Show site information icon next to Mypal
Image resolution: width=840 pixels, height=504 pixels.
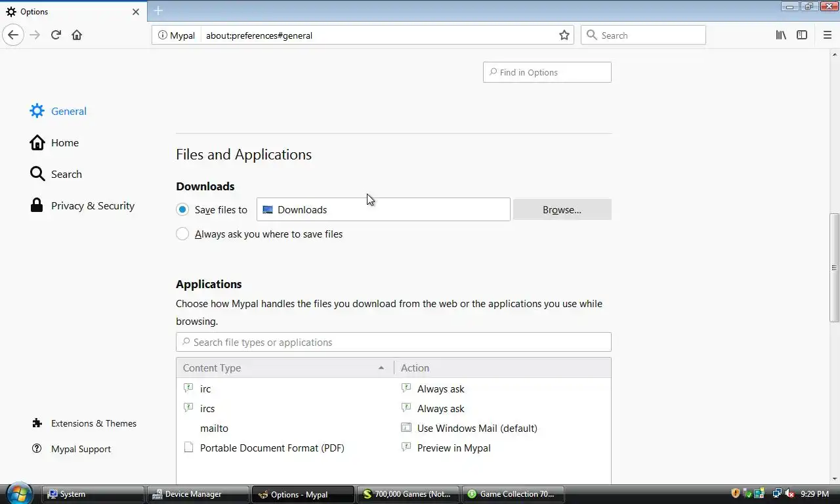point(162,35)
